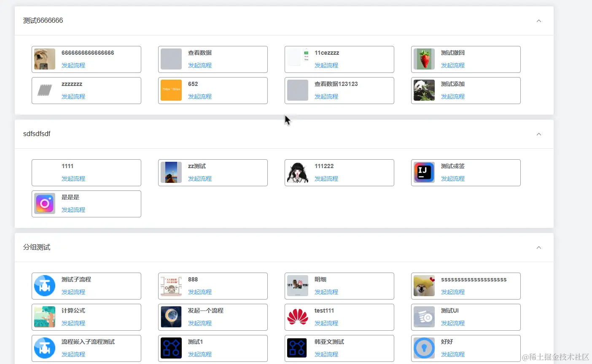Click the 测试6666666 group title
Image resolution: width=592 pixels, height=364 pixels.
[43, 21]
